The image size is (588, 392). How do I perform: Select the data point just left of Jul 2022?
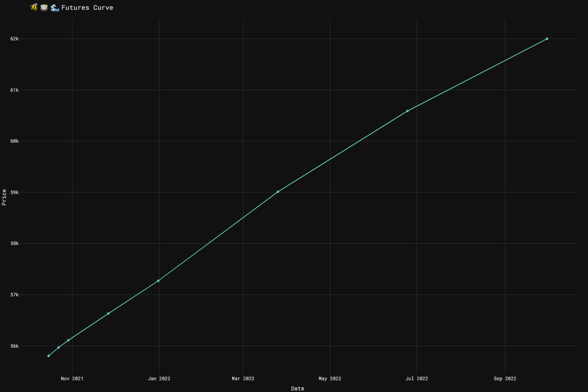click(x=407, y=111)
